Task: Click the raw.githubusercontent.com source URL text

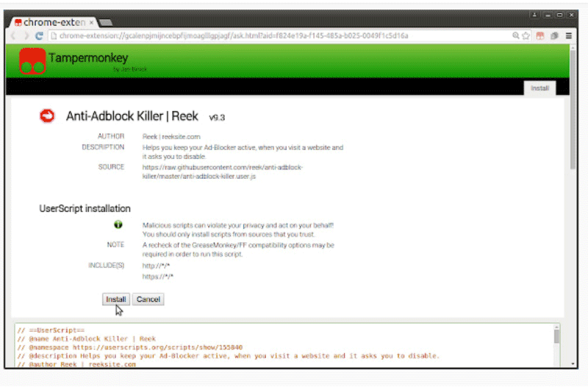Action: tap(223, 172)
